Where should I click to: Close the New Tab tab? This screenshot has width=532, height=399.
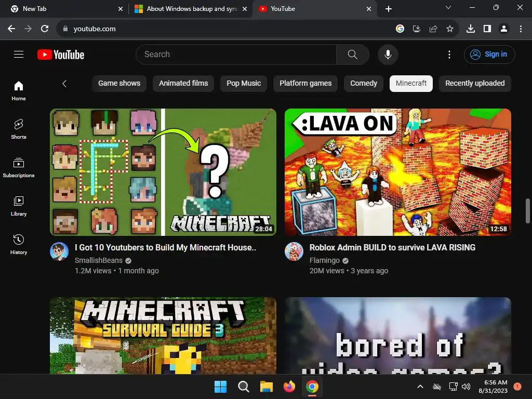pos(121,9)
